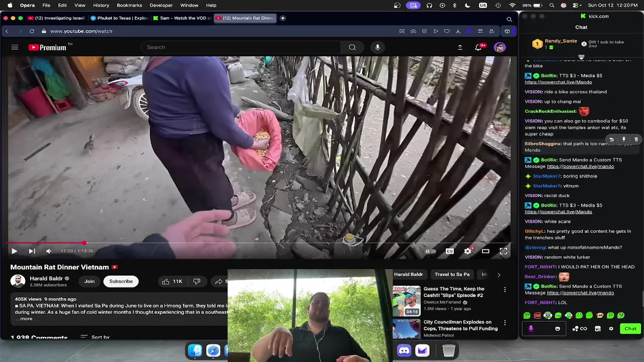The height and width of the screenshot is (362, 644).
Task: Expand description with ...more
Action: point(24,318)
